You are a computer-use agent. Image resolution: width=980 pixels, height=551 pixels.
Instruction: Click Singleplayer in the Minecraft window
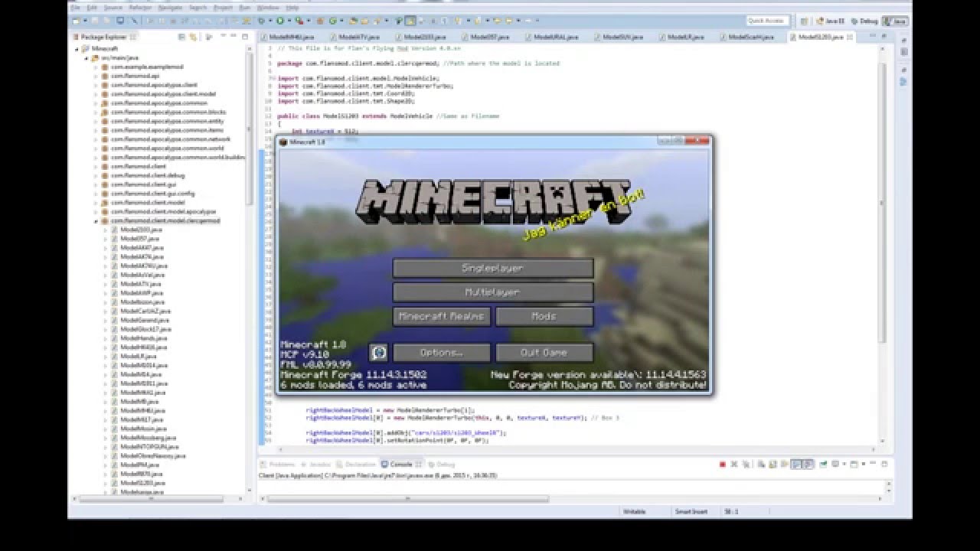493,269
